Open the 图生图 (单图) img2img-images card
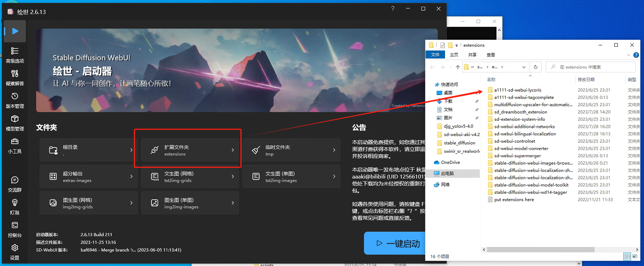Image resolution: width=644 pixels, height=266 pixels. [190, 203]
